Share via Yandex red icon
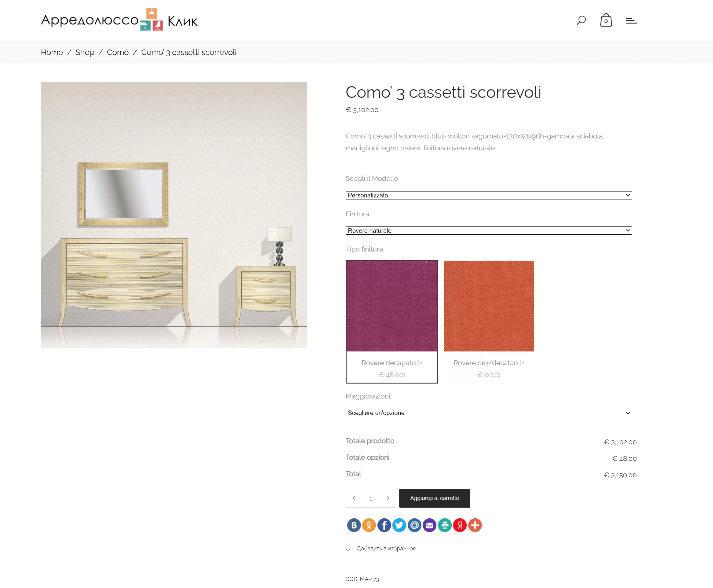This screenshot has height=588, width=713. pyautogui.click(x=460, y=525)
